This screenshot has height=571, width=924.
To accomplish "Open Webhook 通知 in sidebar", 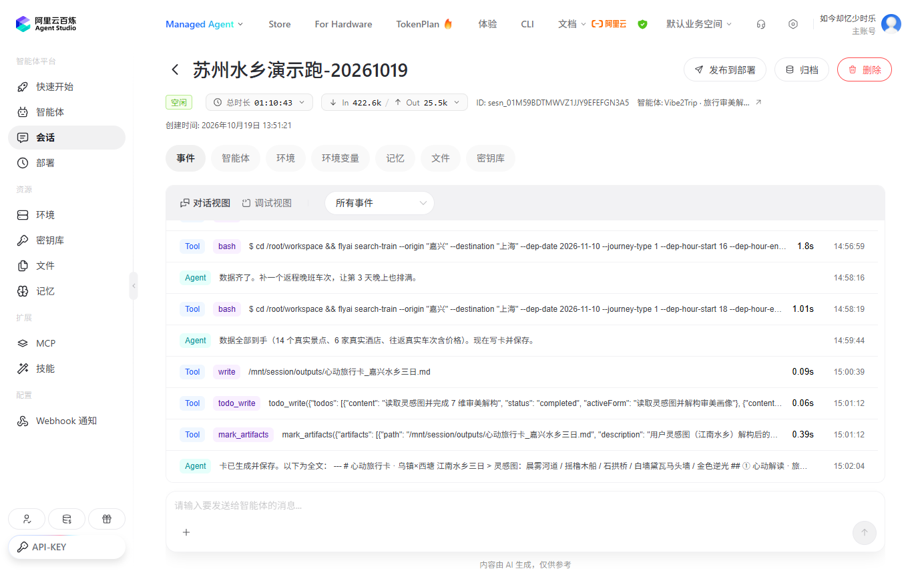I will click(x=67, y=421).
